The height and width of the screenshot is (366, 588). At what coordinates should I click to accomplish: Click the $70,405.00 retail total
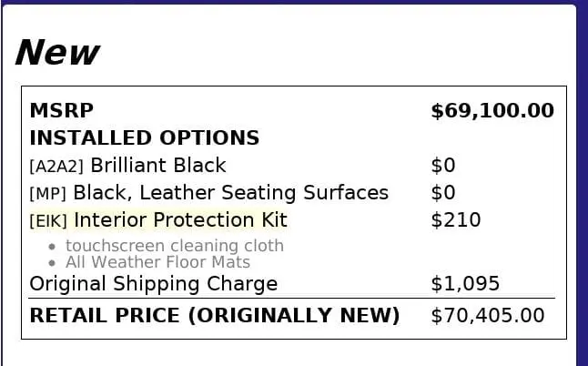[x=488, y=316]
